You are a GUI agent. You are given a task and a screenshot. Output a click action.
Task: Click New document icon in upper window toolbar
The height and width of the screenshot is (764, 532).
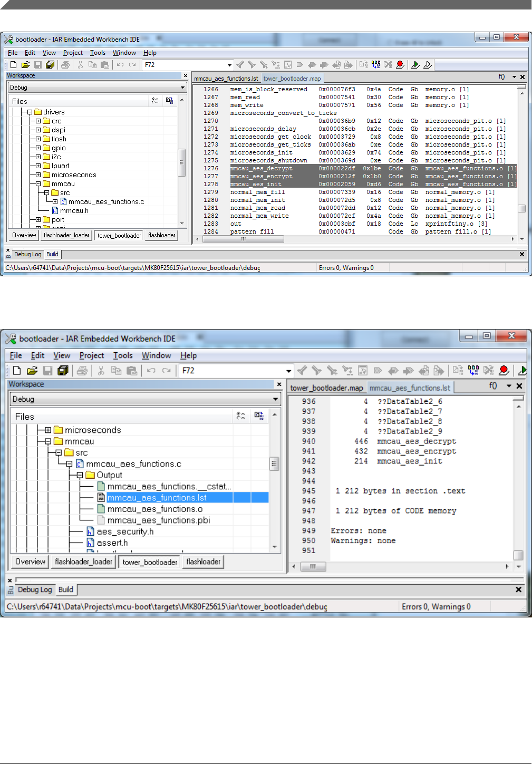(x=13, y=65)
